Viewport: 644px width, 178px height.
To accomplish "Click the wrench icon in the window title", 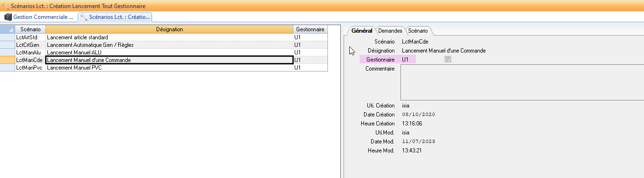I will coord(5,6).
